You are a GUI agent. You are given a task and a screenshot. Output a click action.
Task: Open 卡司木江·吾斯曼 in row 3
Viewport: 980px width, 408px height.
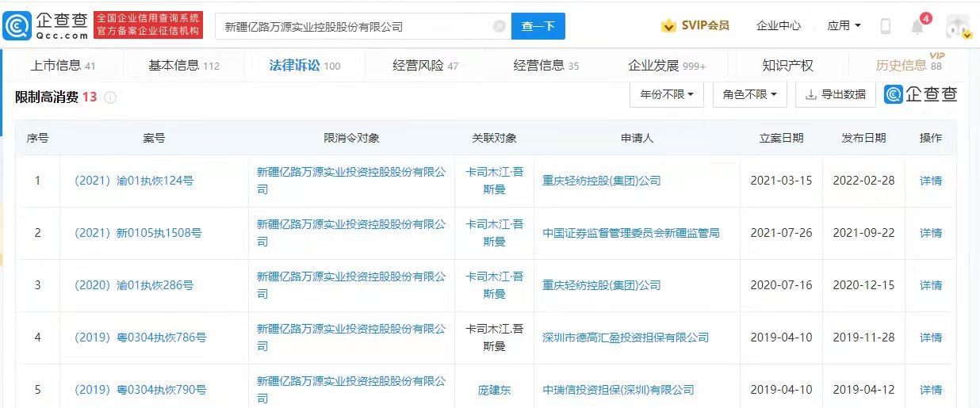click(x=494, y=285)
